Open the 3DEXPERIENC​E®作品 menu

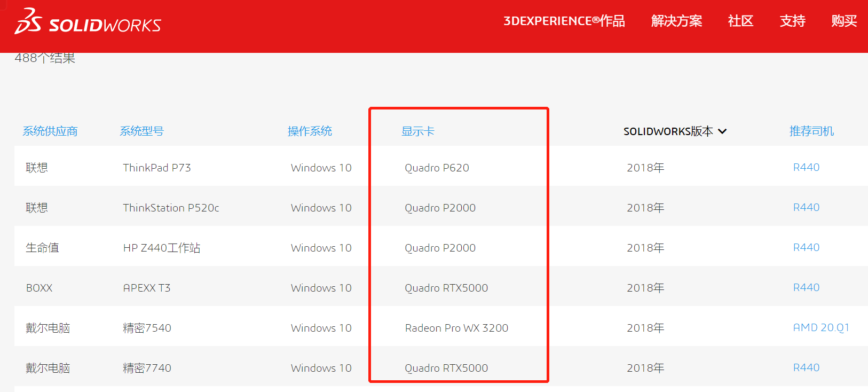(x=564, y=21)
